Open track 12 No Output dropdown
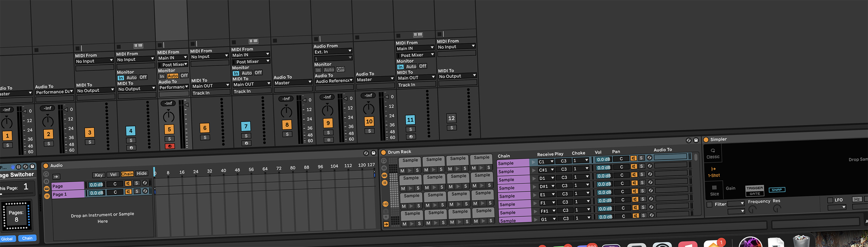 pyautogui.click(x=457, y=76)
